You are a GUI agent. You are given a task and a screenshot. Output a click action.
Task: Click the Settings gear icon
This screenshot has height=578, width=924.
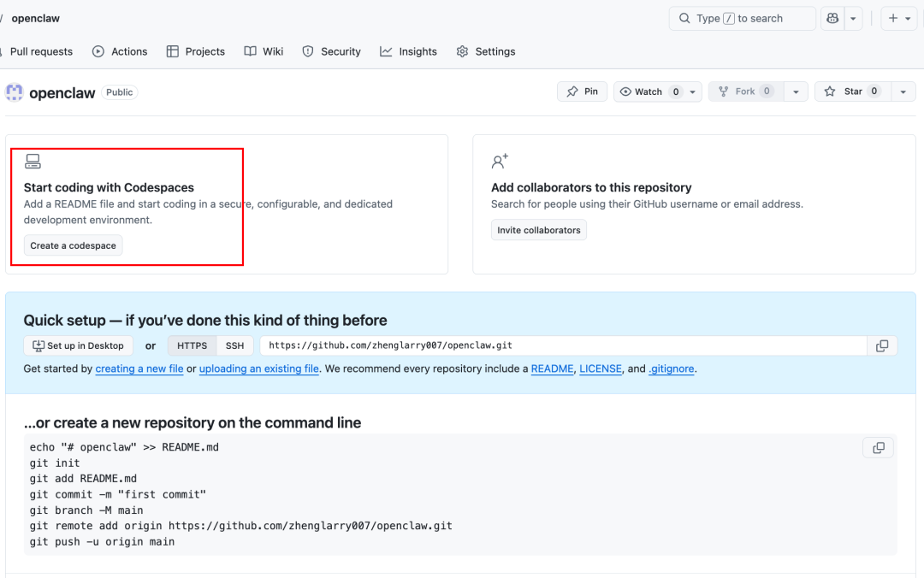coord(463,51)
